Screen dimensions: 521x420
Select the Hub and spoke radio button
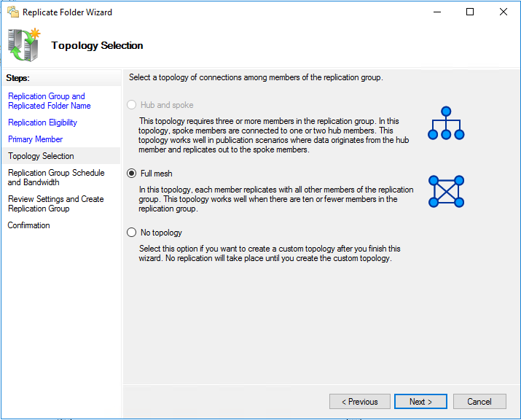pos(132,105)
